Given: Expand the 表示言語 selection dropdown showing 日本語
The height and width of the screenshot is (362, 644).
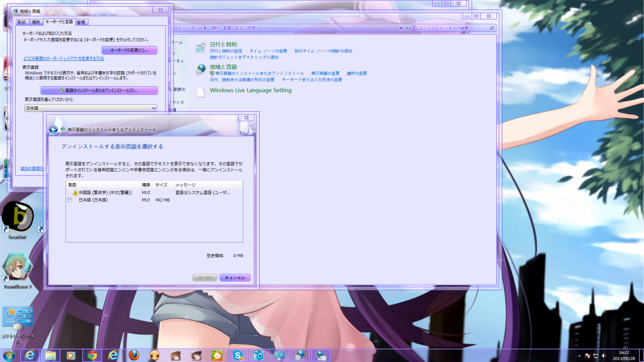Looking at the screenshot, I should coord(154,108).
